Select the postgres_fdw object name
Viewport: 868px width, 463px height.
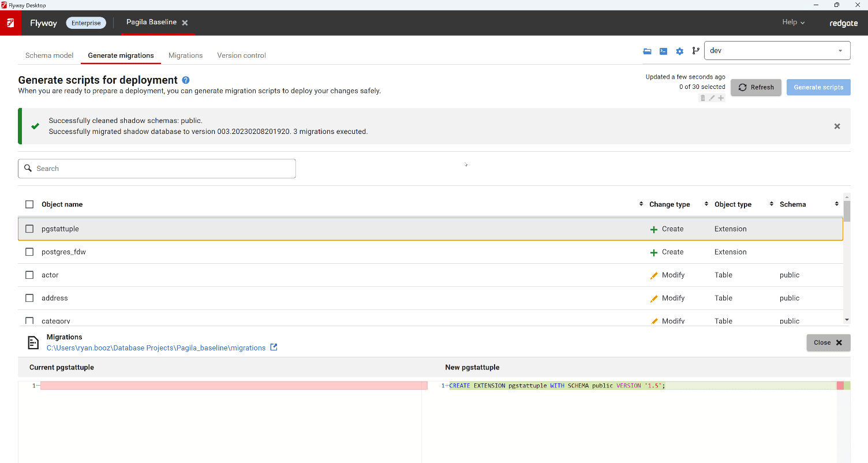(63, 252)
